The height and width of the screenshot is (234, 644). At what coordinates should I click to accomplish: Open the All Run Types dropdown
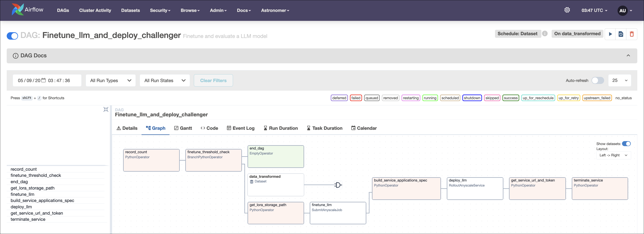tap(110, 80)
